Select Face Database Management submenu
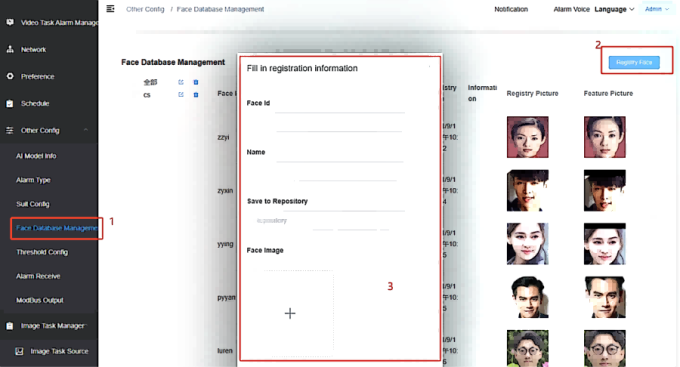 click(x=57, y=228)
